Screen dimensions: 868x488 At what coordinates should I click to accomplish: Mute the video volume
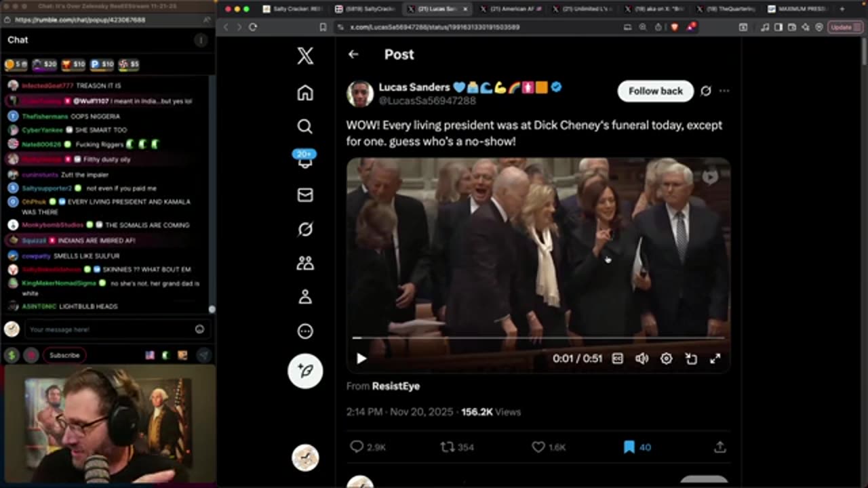point(642,359)
